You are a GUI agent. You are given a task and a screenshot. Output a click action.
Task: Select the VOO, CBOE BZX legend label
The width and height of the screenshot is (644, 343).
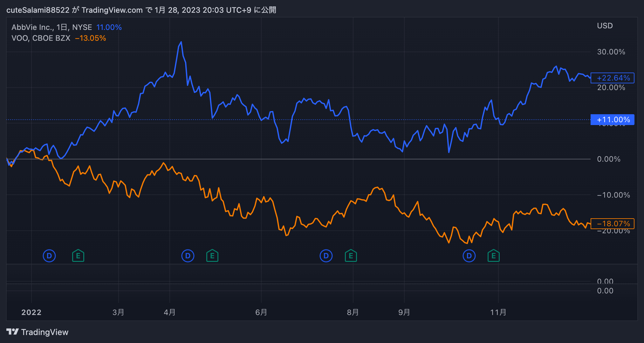pyautogui.click(x=41, y=38)
